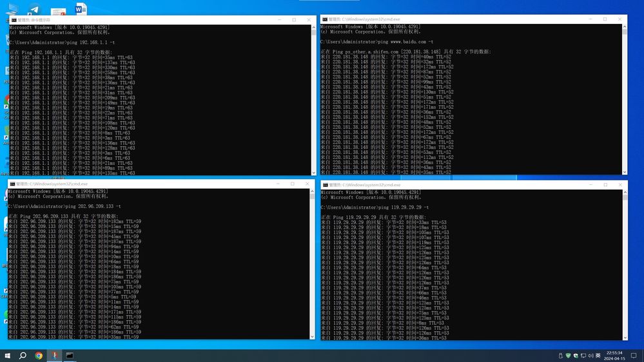Close the 192.168.1.1 ping window
Image resolution: width=644 pixels, height=362 pixels.
pyautogui.click(x=309, y=20)
